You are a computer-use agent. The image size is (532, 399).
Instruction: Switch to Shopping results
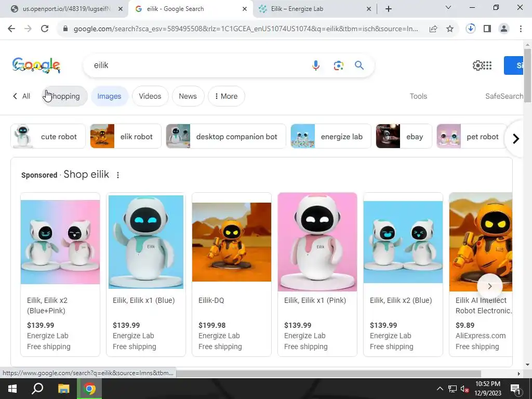tap(65, 96)
